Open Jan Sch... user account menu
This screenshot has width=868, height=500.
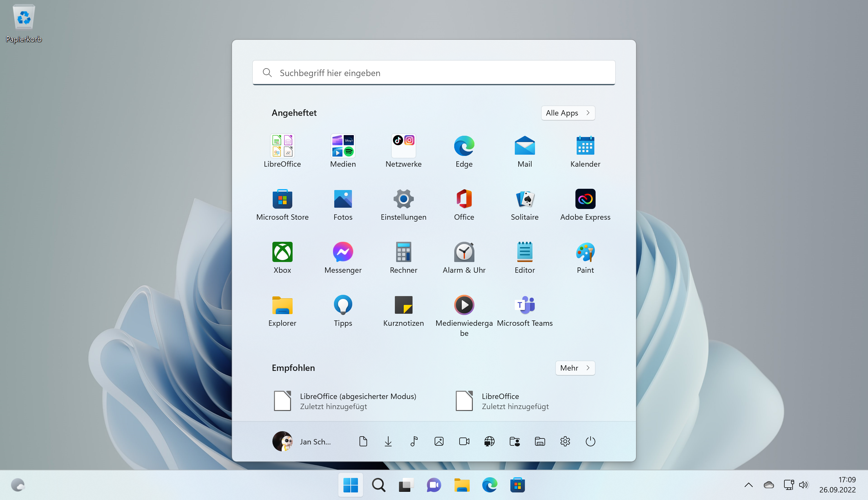[x=302, y=441]
